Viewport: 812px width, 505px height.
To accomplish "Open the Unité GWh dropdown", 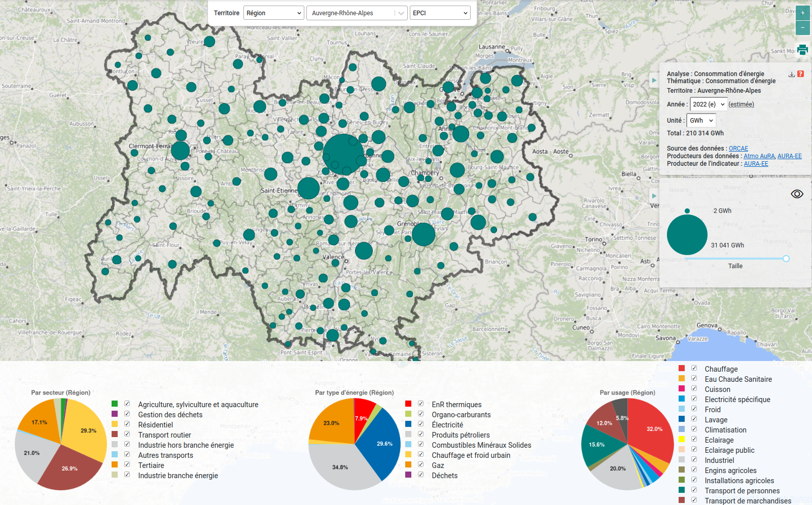I will click(x=701, y=121).
